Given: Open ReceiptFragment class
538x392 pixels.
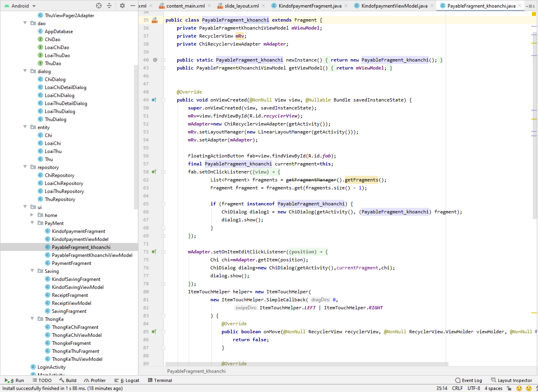Looking at the screenshot, I should (x=70, y=295).
